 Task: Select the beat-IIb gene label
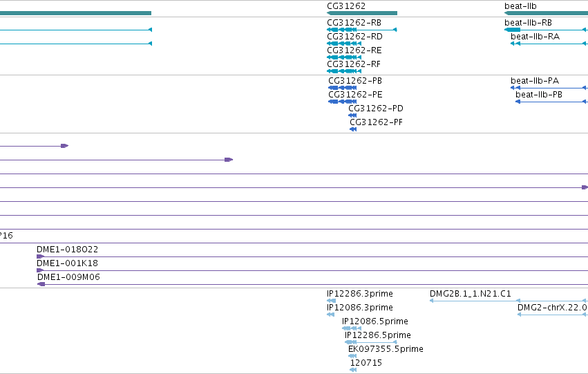520,6
